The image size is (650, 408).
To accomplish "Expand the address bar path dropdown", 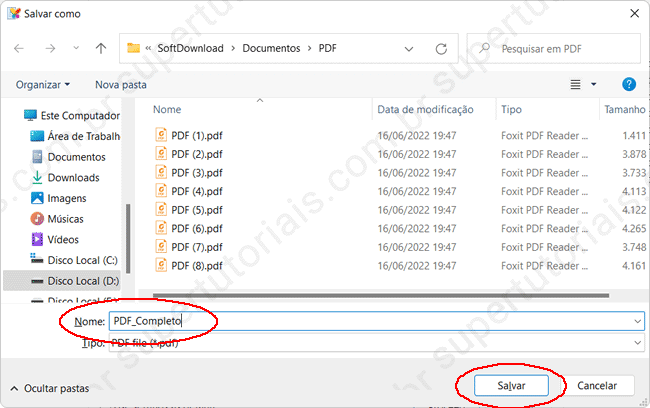I will click(x=410, y=48).
